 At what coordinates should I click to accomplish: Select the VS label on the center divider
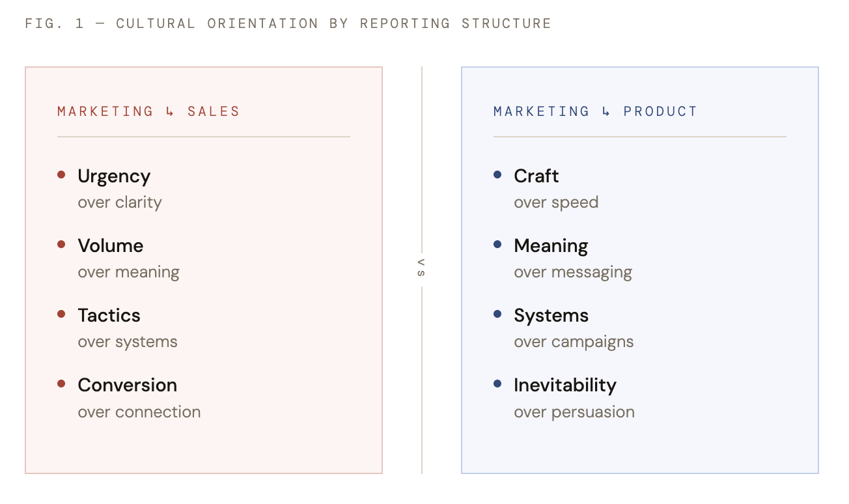(421, 268)
